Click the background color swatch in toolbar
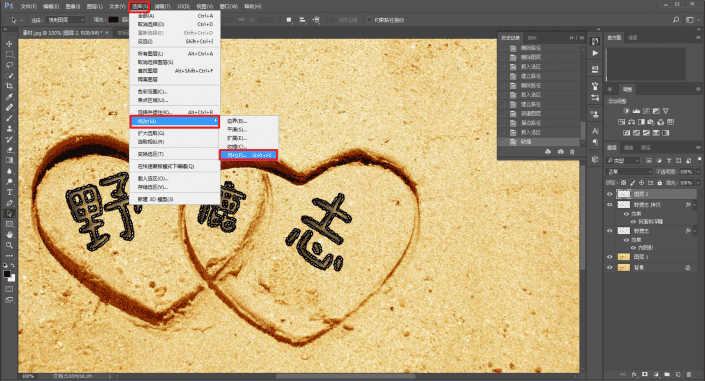Screen dimensions: 705x381 click(x=11, y=278)
